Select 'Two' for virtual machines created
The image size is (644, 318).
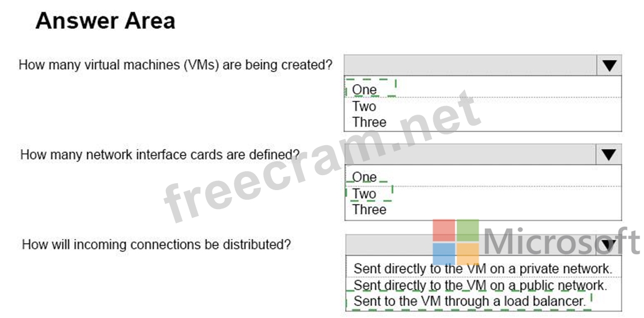point(364,106)
